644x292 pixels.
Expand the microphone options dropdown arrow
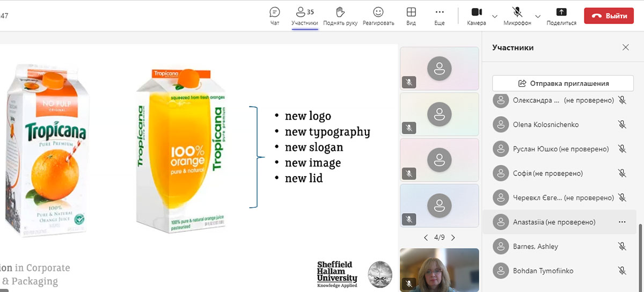pyautogui.click(x=538, y=16)
